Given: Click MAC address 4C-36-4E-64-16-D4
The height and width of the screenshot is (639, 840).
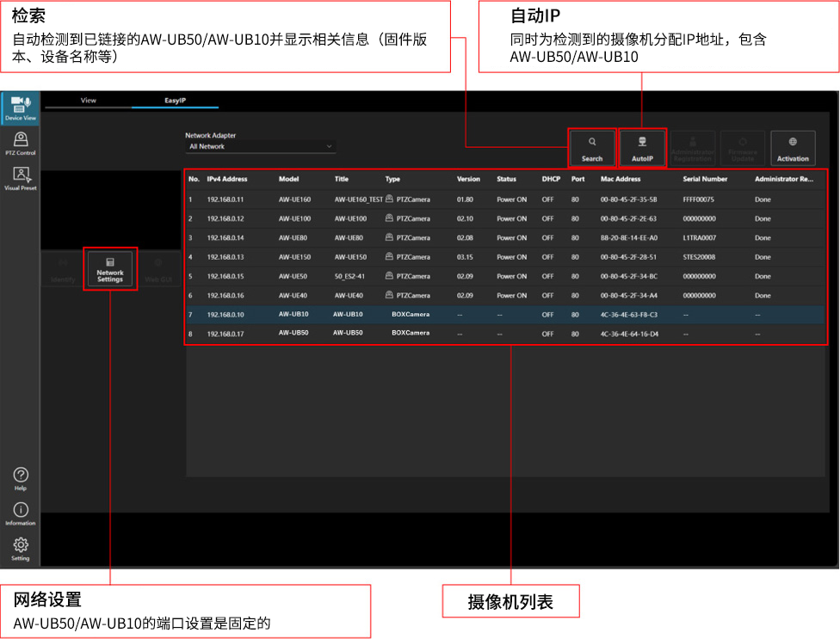Looking at the screenshot, I should 629,334.
